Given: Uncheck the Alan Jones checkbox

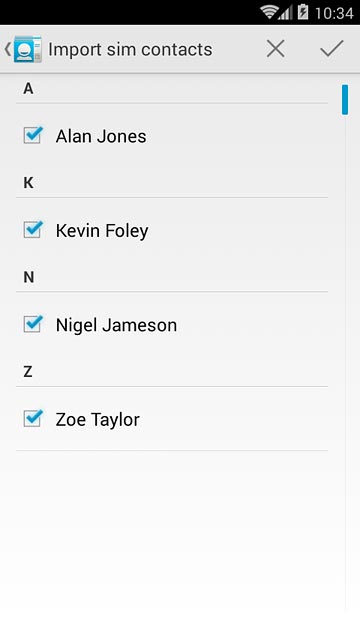Looking at the screenshot, I should [33, 135].
